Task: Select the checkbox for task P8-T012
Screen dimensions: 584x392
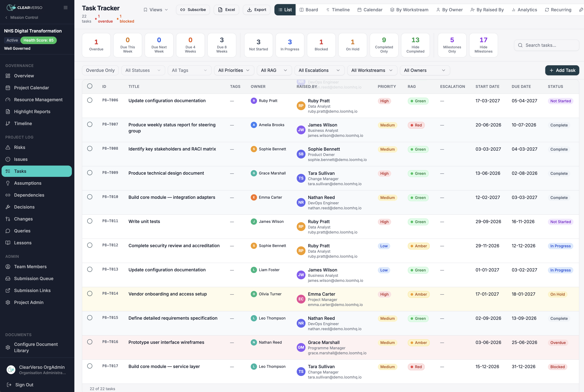Action: pos(90,245)
